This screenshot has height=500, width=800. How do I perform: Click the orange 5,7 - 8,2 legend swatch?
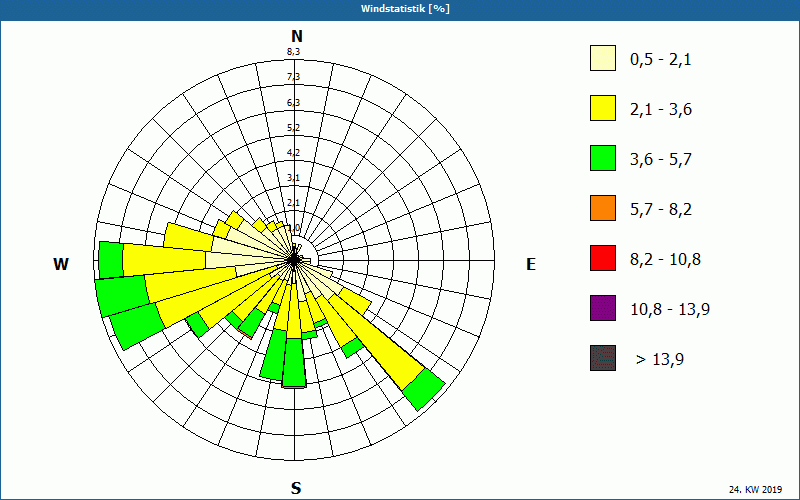coord(603,208)
